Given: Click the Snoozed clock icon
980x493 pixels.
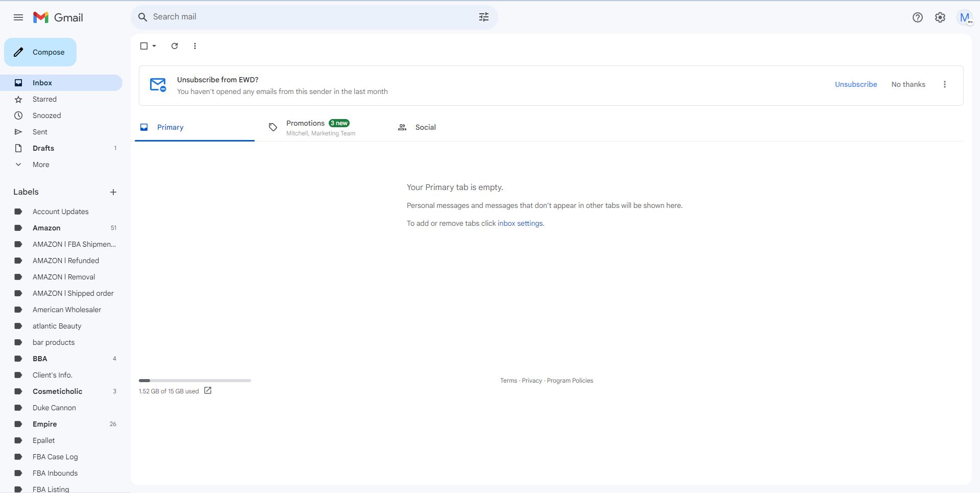Looking at the screenshot, I should tap(18, 115).
